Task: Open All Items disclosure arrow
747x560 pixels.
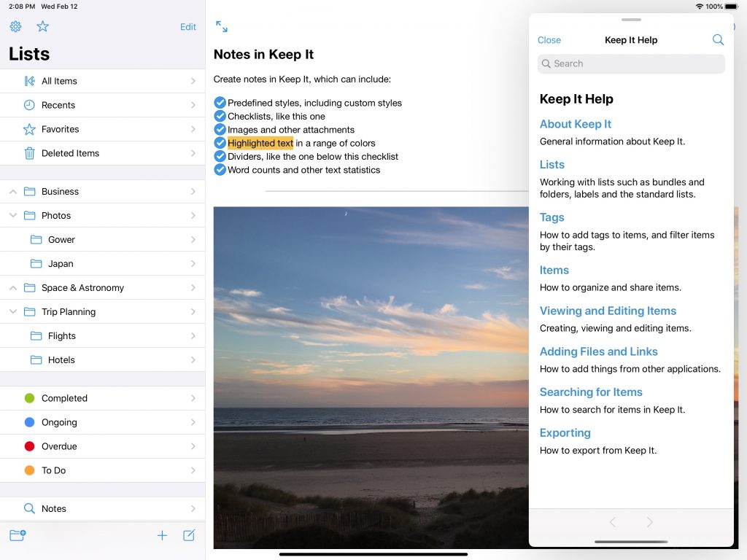Action: tap(193, 81)
